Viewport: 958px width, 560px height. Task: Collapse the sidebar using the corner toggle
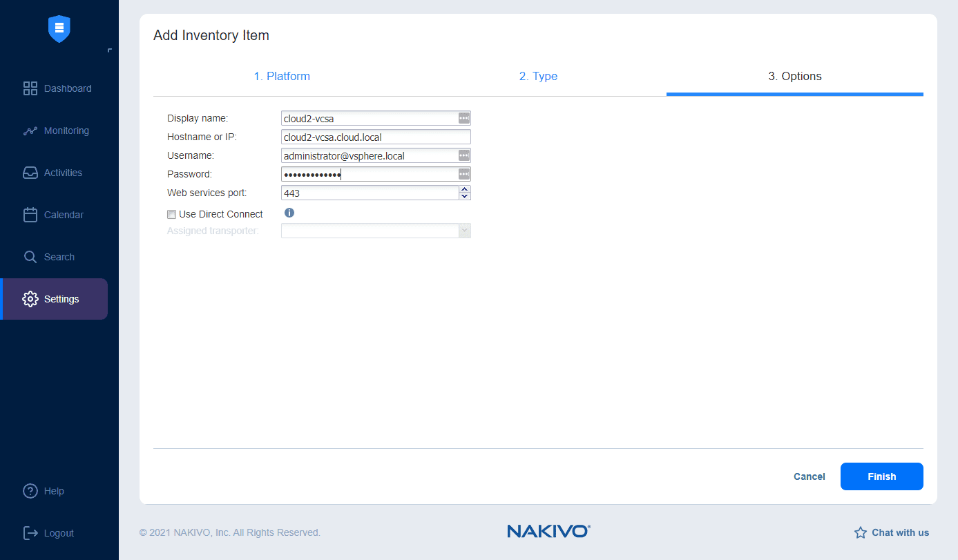(x=110, y=50)
